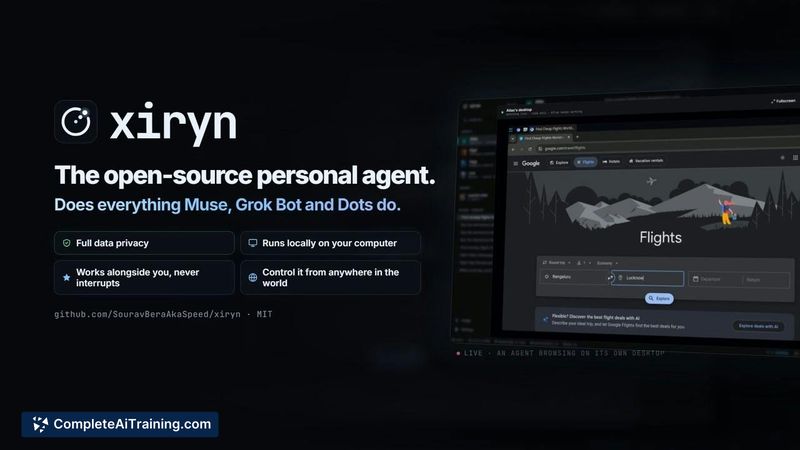800x450 pixels.
Task: Open the Return date field
Action: click(x=766, y=280)
